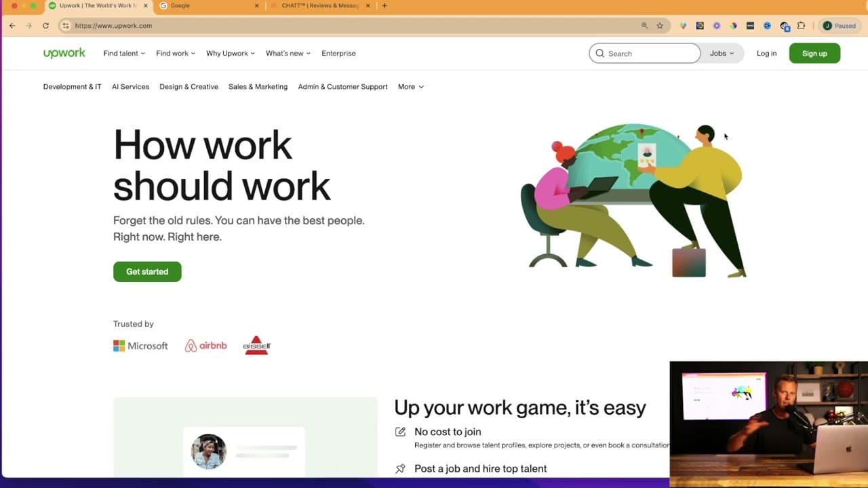Click the Airbnb logo under Trusted by

pos(205,345)
